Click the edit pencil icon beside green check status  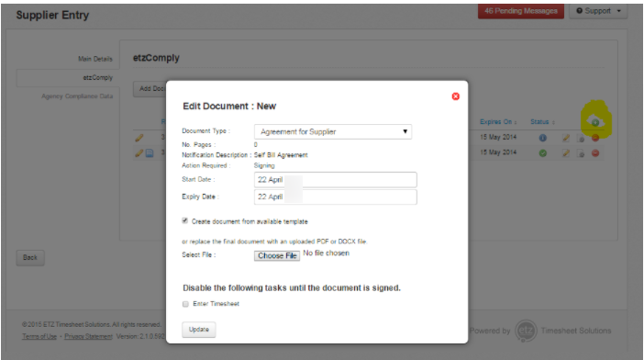tap(566, 152)
